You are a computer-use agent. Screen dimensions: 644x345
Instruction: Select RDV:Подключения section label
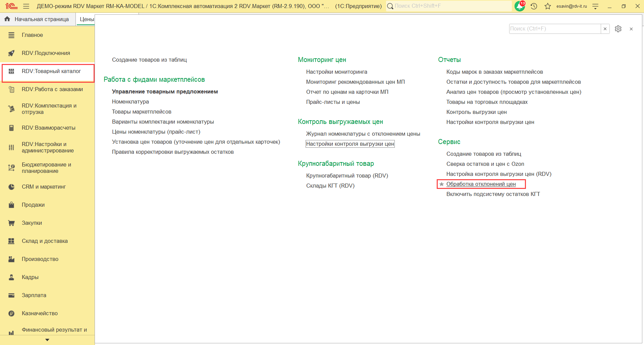point(46,53)
